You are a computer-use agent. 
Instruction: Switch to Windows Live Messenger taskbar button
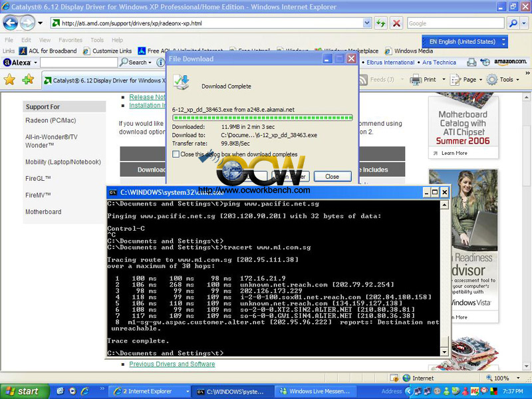pyautogui.click(x=314, y=391)
